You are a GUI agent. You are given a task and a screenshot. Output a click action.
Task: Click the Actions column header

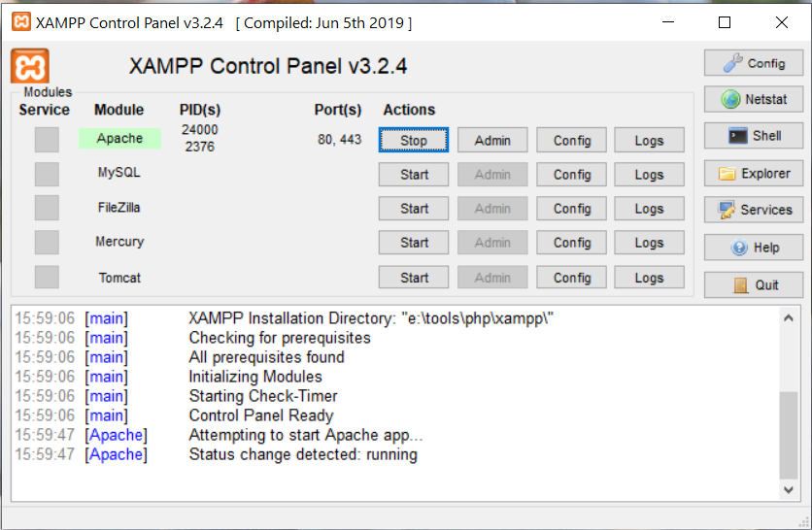409,110
